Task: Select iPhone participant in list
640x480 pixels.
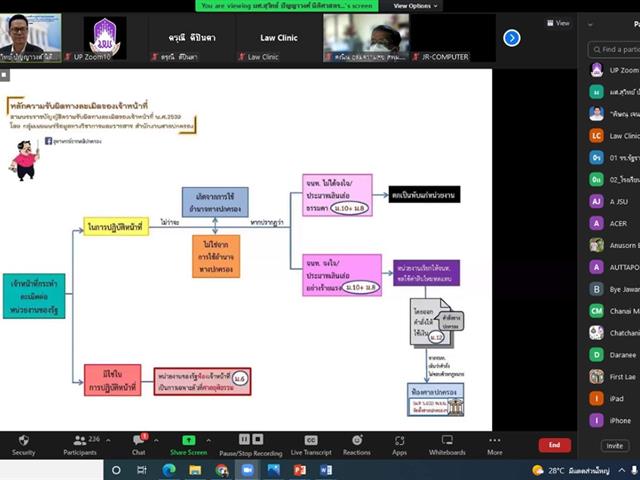Action: (614, 420)
